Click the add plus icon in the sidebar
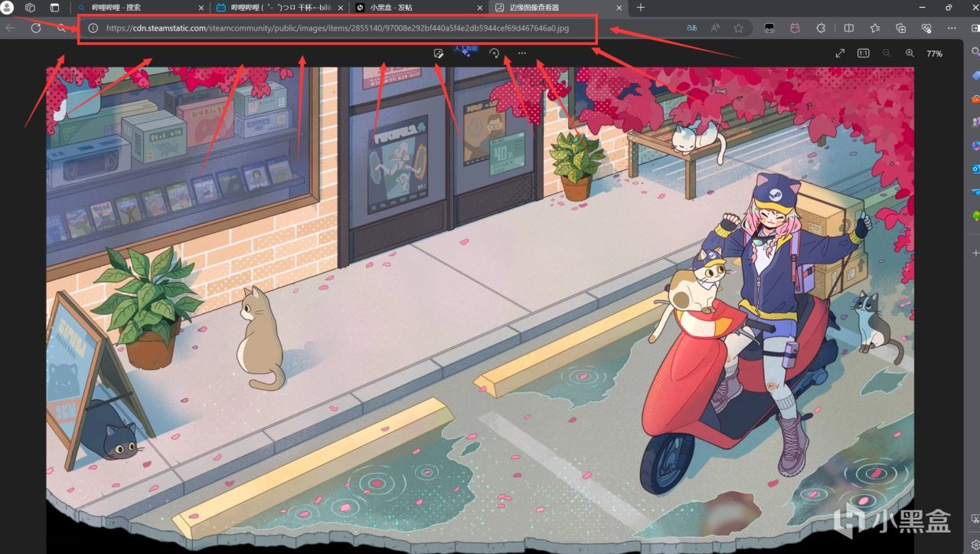The image size is (980, 554). [975, 253]
